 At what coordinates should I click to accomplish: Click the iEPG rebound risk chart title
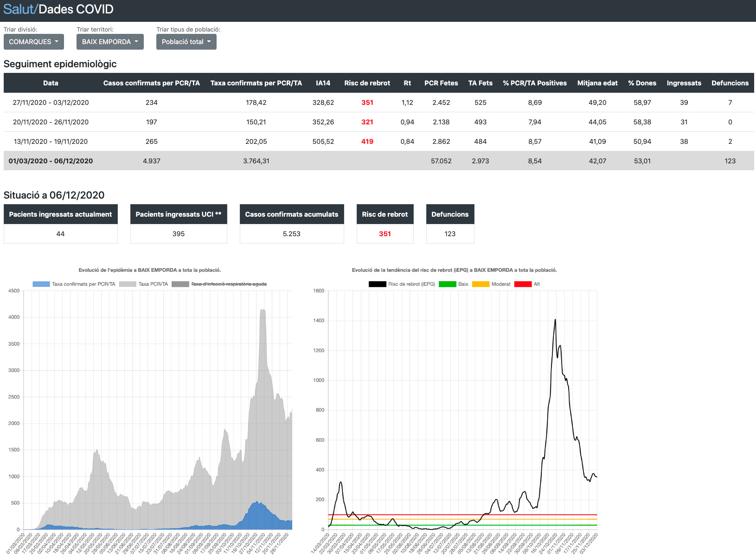[x=455, y=270]
